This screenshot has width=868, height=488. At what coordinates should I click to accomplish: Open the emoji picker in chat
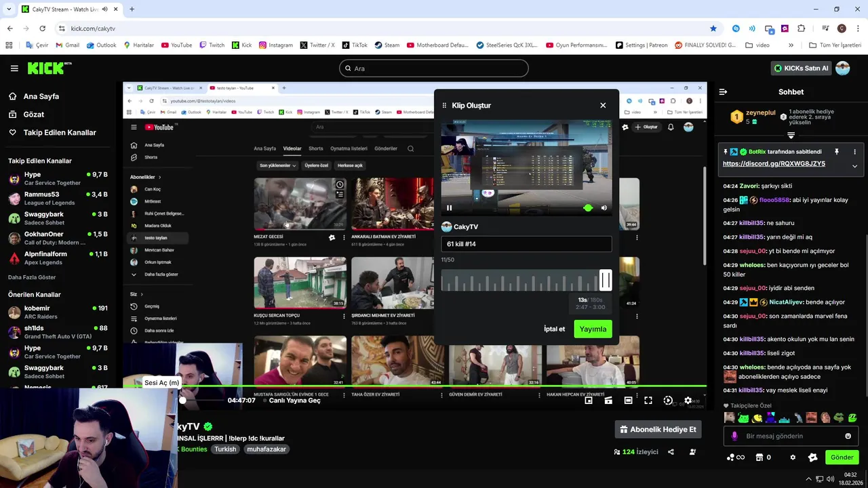coord(848,436)
